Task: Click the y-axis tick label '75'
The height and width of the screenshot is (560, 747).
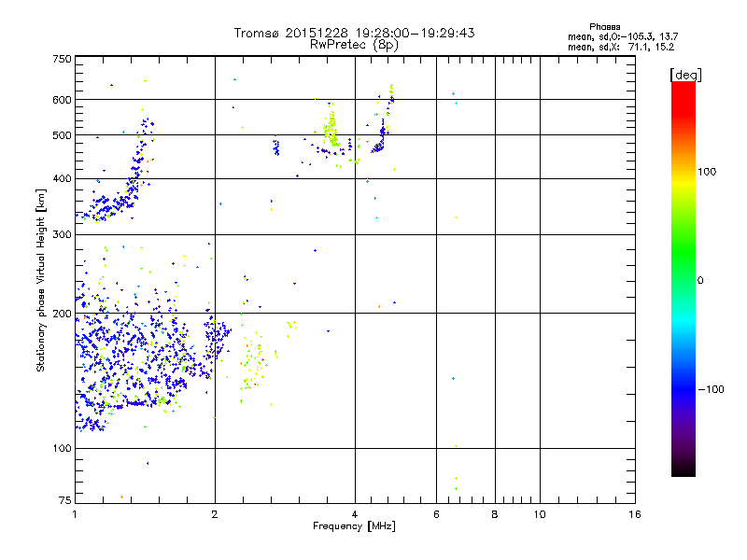Action: 64,500
